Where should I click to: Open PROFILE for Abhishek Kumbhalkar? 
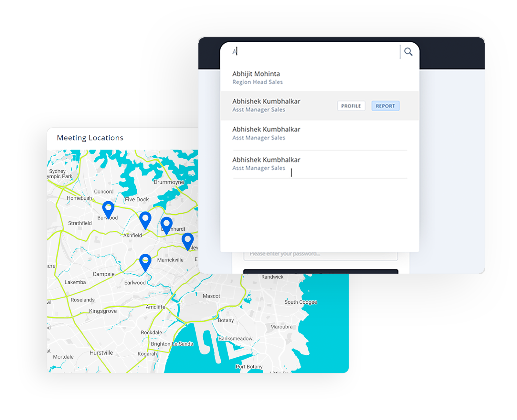tap(351, 106)
